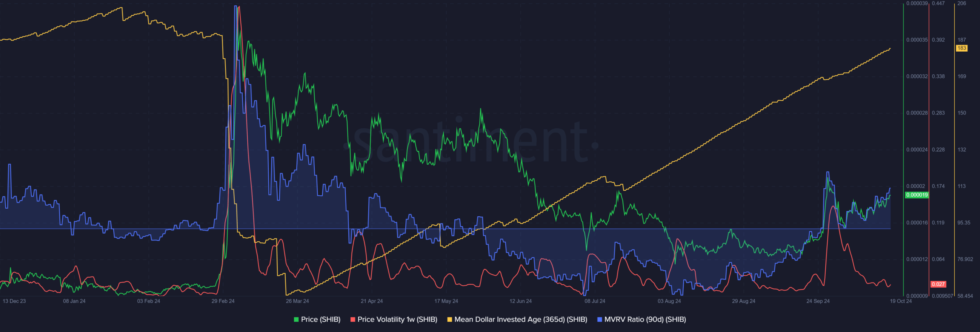Click the 206 age axis label
This screenshot has width=980, height=332.
[962, 3]
